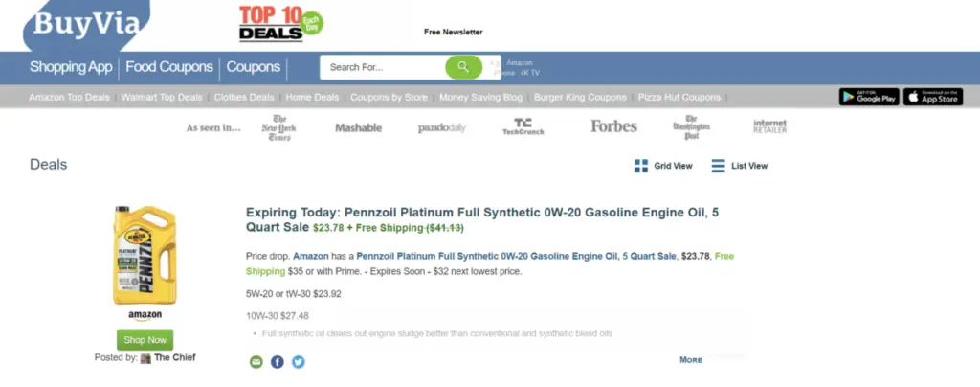Click the Search For input field
The width and height of the screenshot is (980, 387).
pos(383,67)
